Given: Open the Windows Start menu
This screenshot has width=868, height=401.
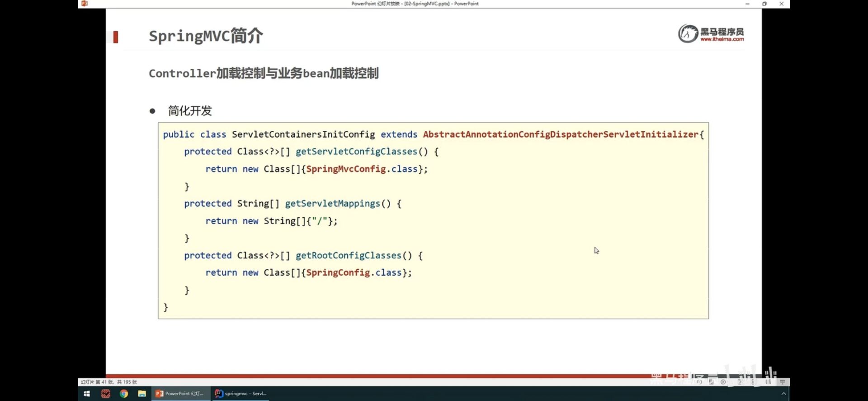Looking at the screenshot, I should 87,394.
